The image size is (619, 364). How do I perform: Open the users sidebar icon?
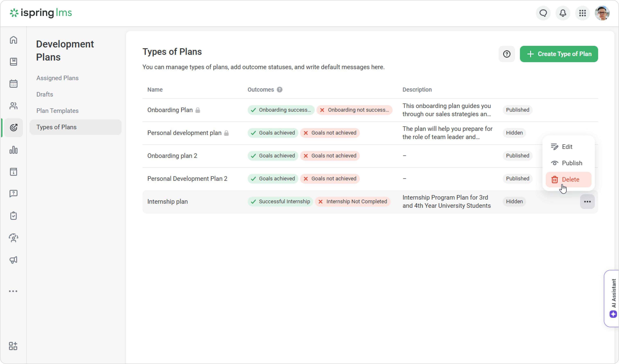(x=14, y=106)
